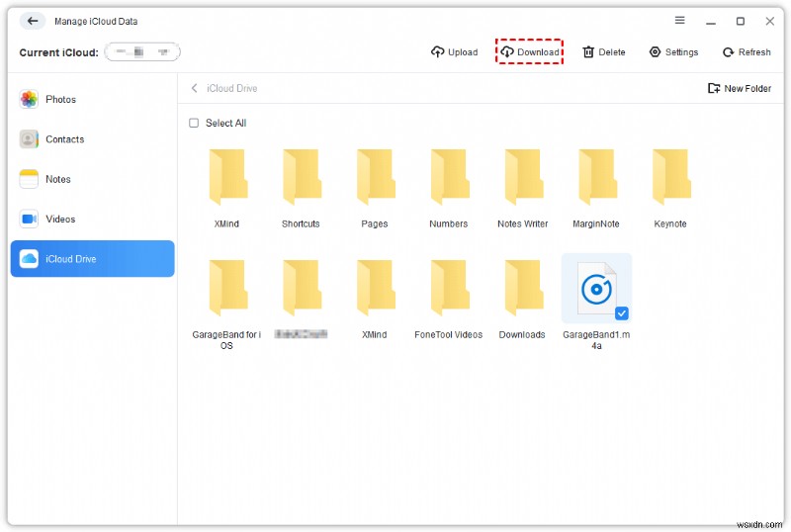The width and height of the screenshot is (791, 532).
Task: Open the first XMind folder
Action: point(227,177)
